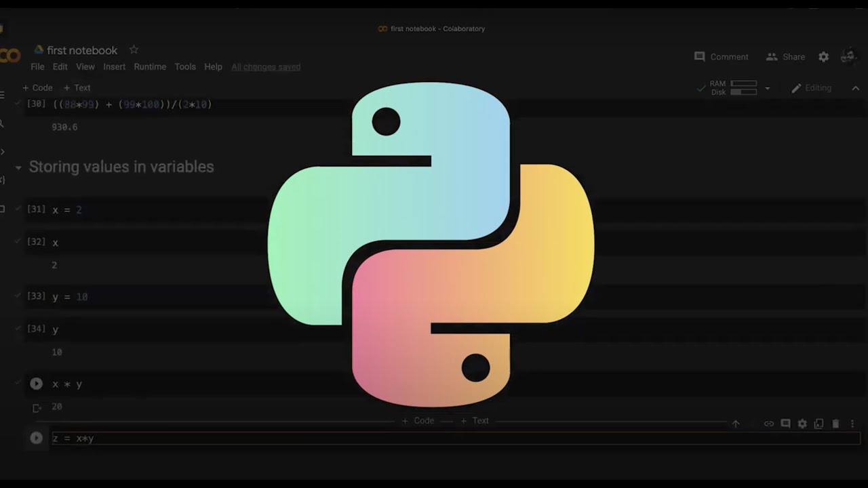This screenshot has width=868, height=488.
Task: Click the output value 20
Action: (57, 407)
